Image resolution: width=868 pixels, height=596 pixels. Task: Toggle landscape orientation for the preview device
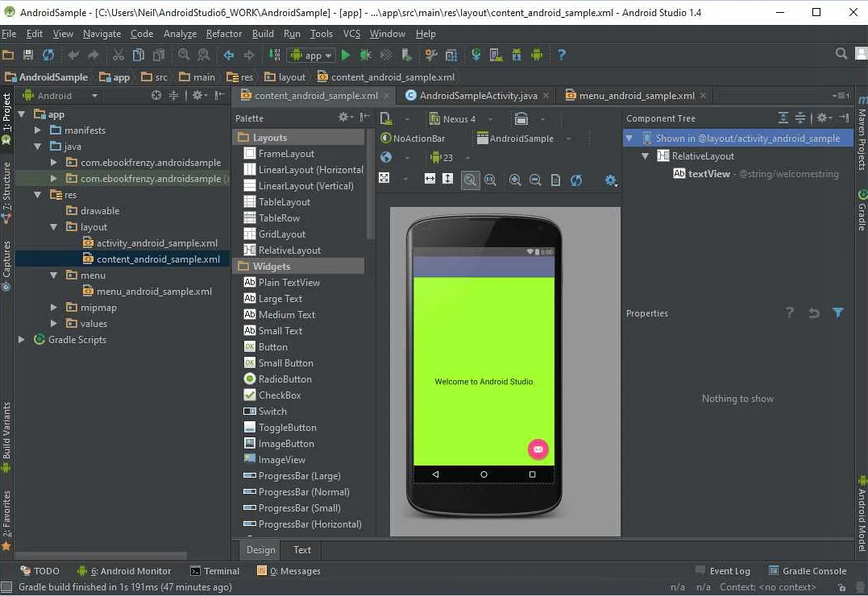coord(521,118)
